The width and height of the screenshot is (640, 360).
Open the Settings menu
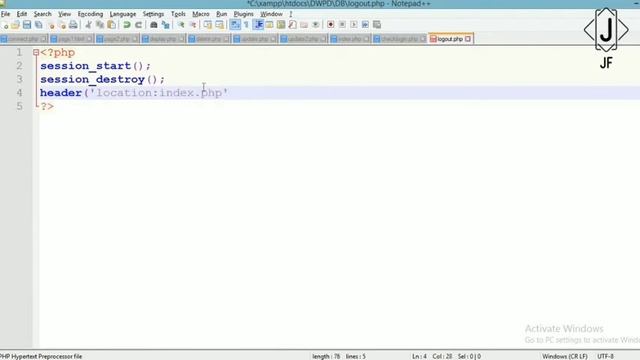pyautogui.click(x=153, y=14)
